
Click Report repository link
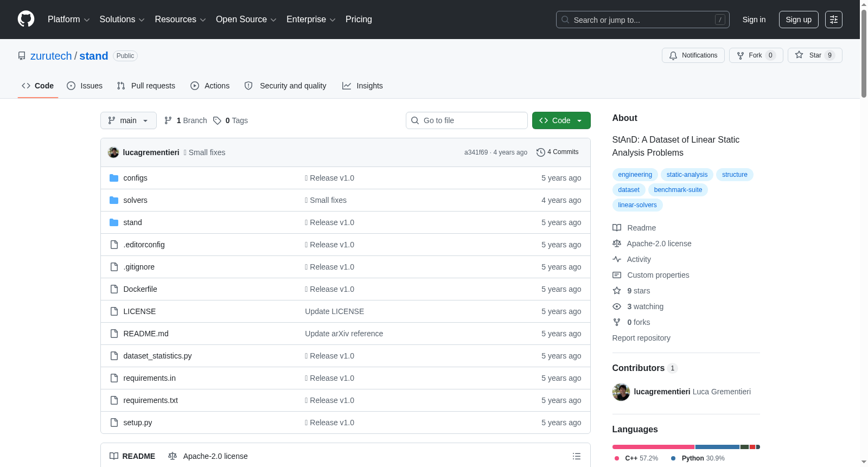pos(641,338)
